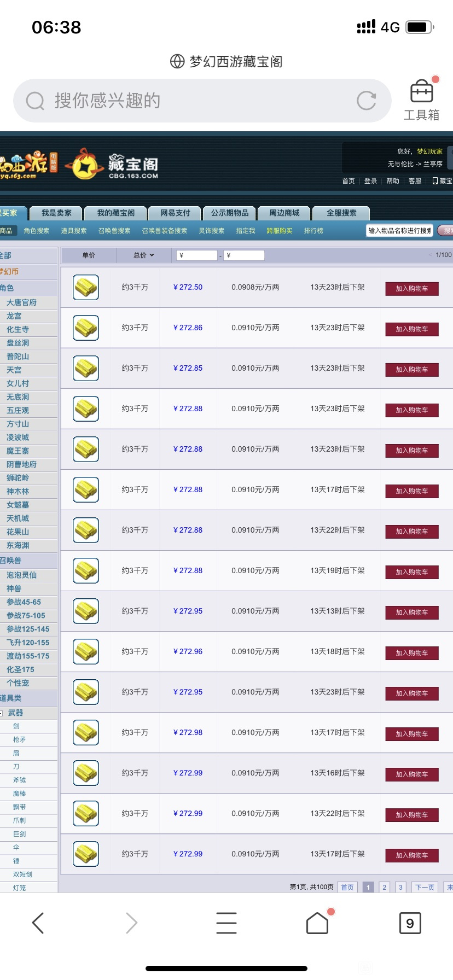
Task: Open the 总价 sort dropdown
Action: click(144, 255)
